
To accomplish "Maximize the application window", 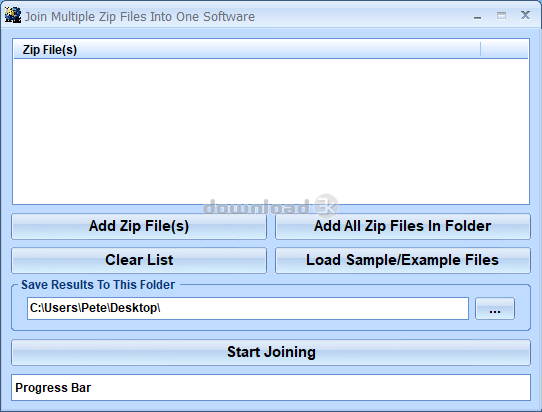I will (x=501, y=16).
